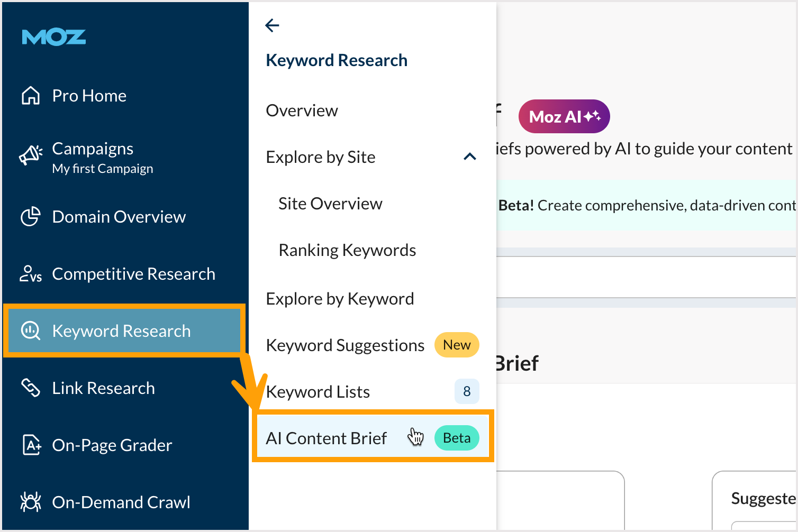798x532 pixels.
Task: Collapse the Explore by Site section
Action: pyautogui.click(x=469, y=157)
